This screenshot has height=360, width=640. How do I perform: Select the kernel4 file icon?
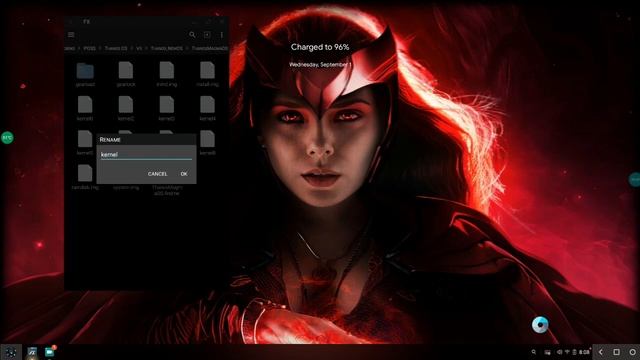point(207,104)
